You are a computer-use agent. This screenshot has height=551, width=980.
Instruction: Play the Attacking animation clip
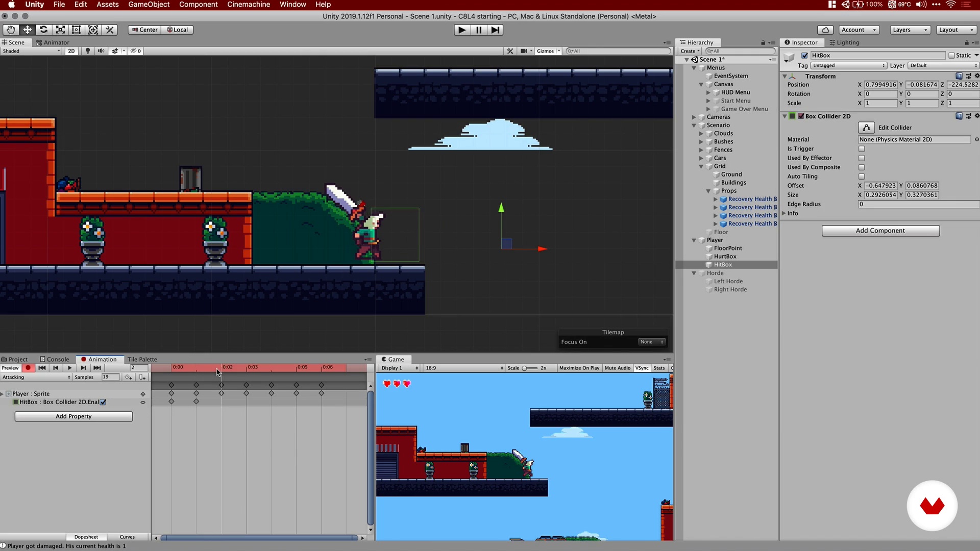[x=69, y=368]
